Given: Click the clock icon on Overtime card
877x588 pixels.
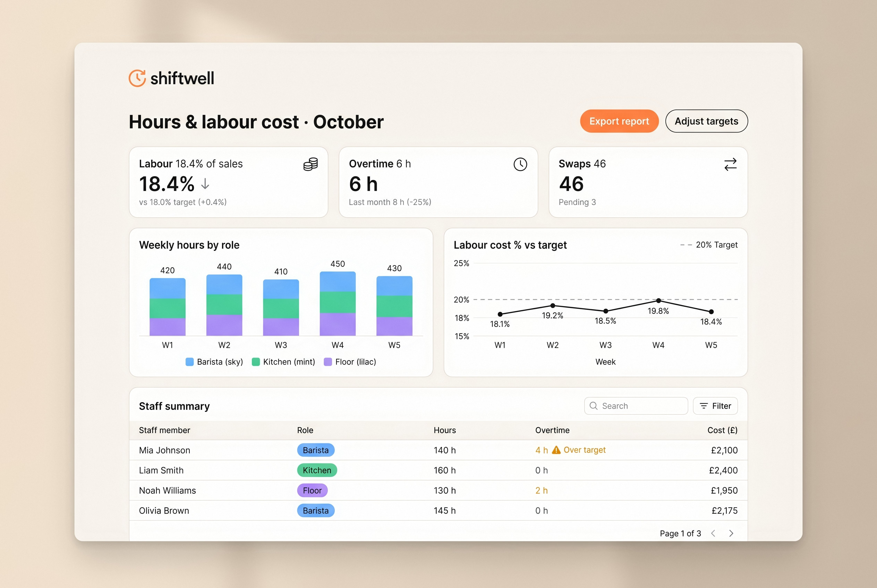Looking at the screenshot, I should (x=520, y=164).
